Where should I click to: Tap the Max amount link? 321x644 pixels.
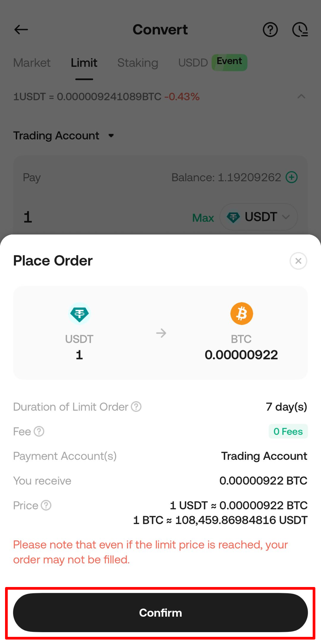pos(203,218)
